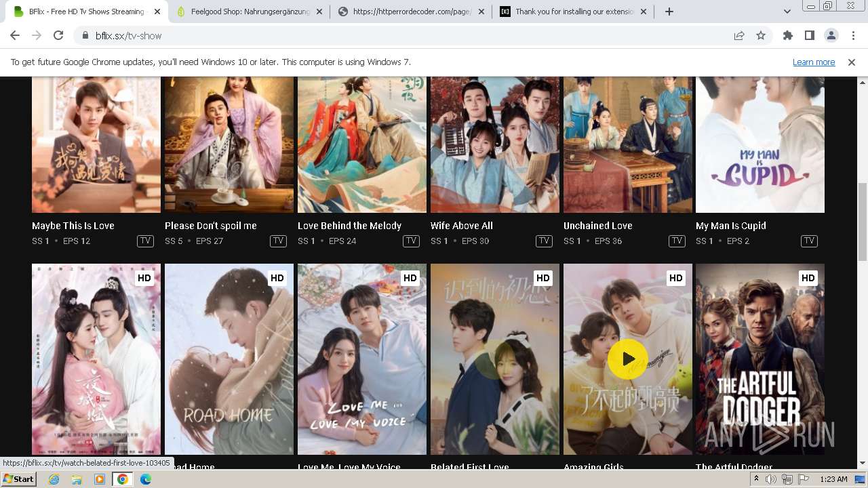Click the Belated First Love title
Viewport: 868px width, 488px height.
tap(470, 466)
